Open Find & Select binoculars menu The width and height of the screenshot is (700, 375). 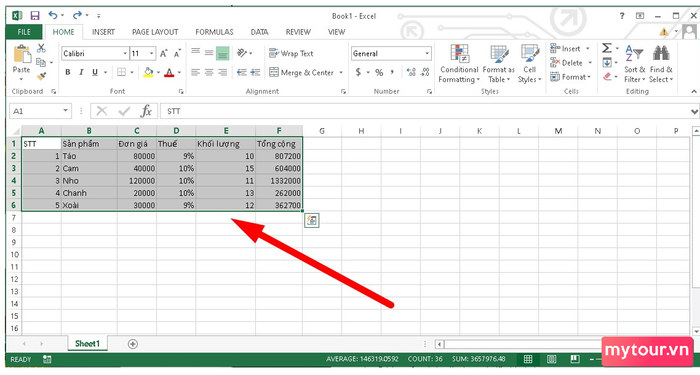(x=661, y=64)
